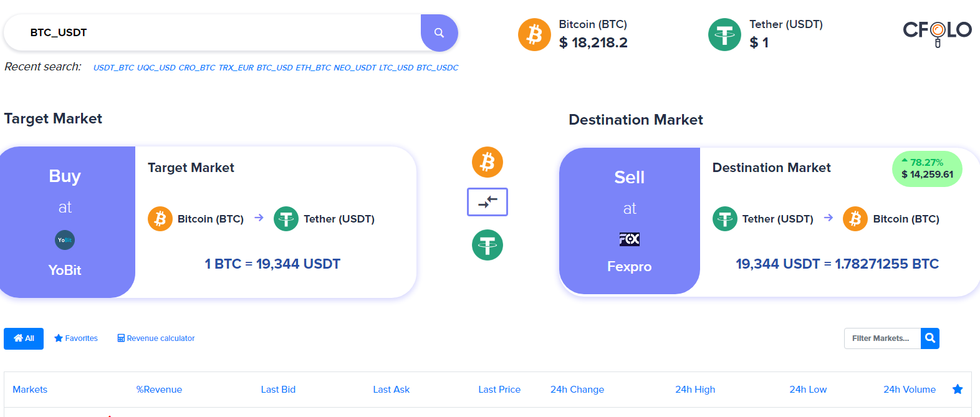Viewport: 980px width, 417px height.
Task: Sort table by 24h Volume column
Action: 910,390
